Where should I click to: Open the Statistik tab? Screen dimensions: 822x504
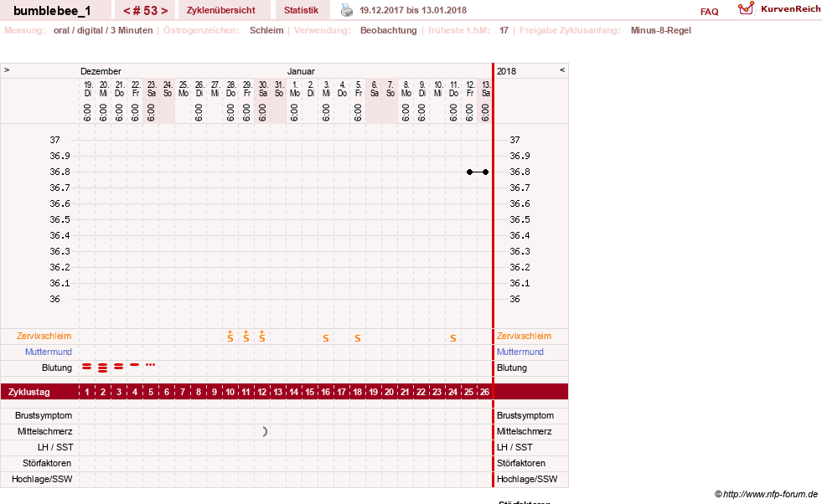(301, 10)
